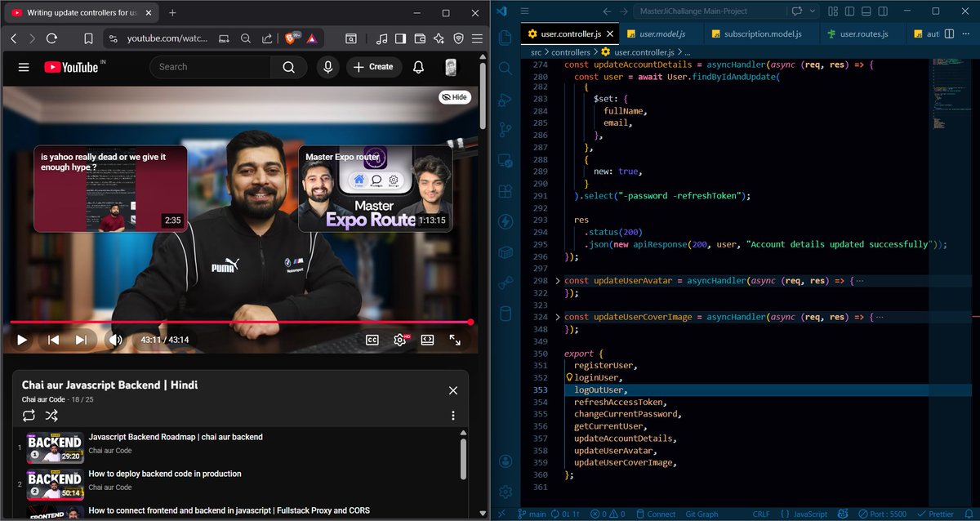Open More Actions ellipsis in editor tab bar
This screenshot has width=980, height=521.
(x=968, y=33)
